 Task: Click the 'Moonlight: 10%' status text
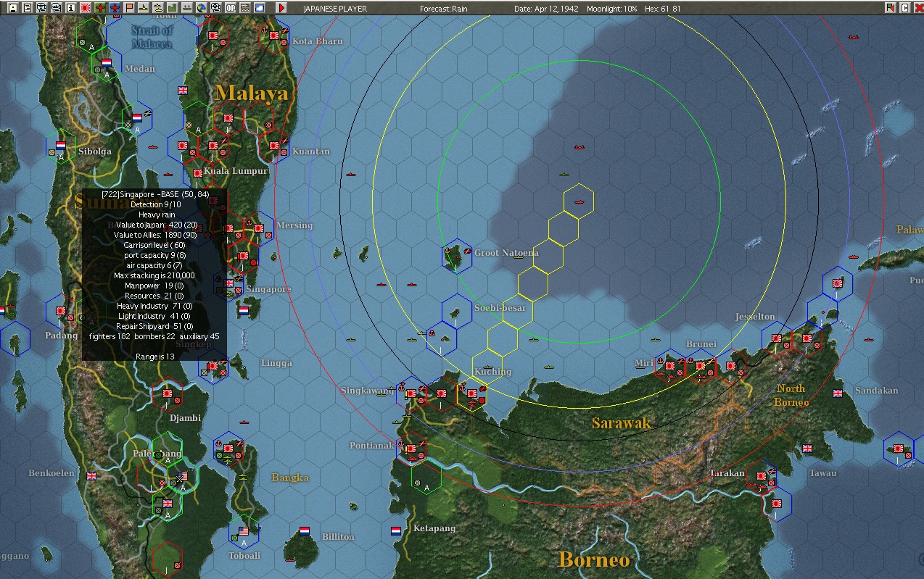[x=612, y=9]
